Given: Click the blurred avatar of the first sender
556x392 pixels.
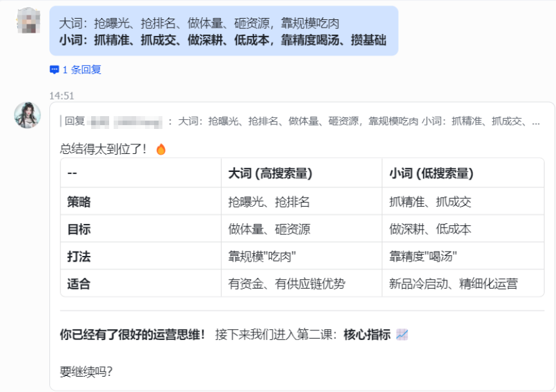Looking at the screenshot, I should pyautogui.click(x=28, y=21).
